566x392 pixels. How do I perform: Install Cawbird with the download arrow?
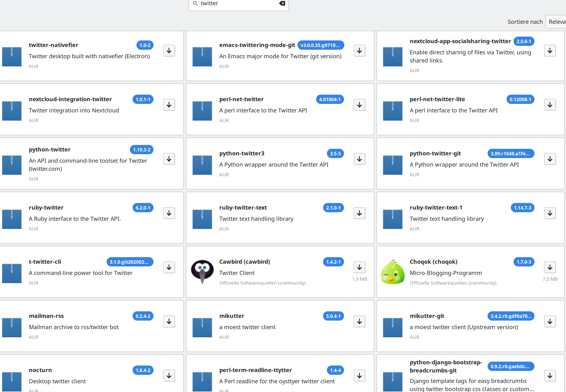click(359, 267)
